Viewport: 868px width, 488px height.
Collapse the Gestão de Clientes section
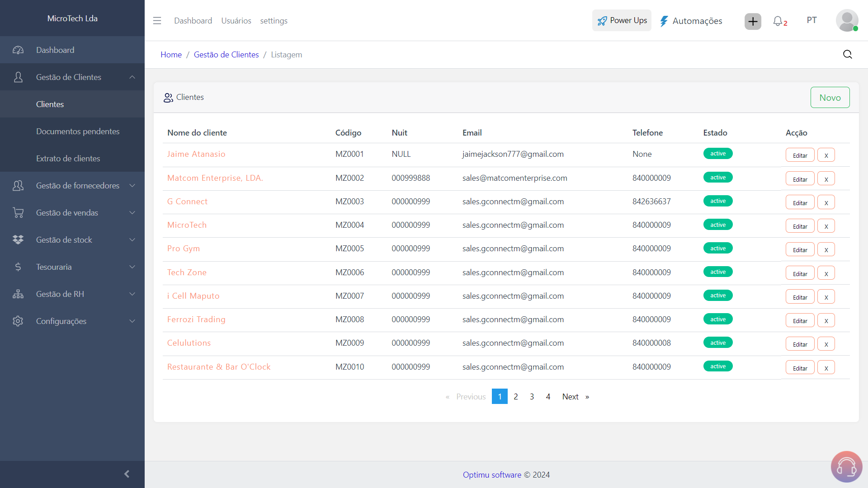pos(132,77)
